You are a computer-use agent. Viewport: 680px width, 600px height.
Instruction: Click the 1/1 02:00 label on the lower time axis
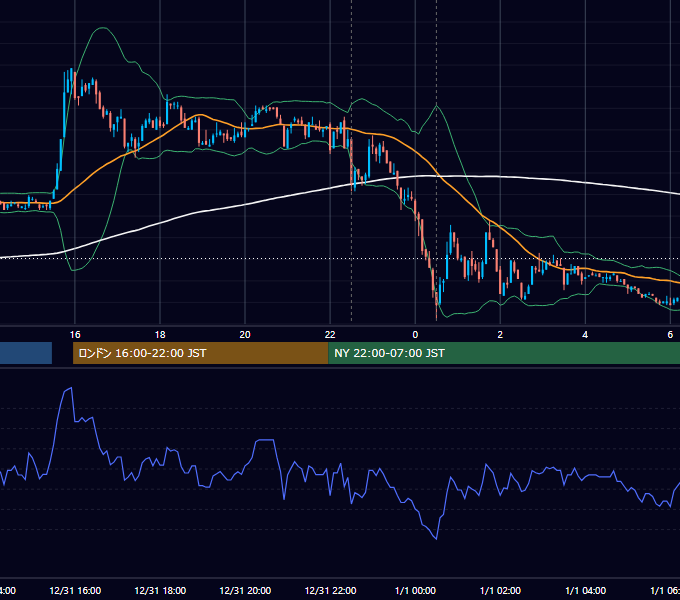(x=500, y=590)
